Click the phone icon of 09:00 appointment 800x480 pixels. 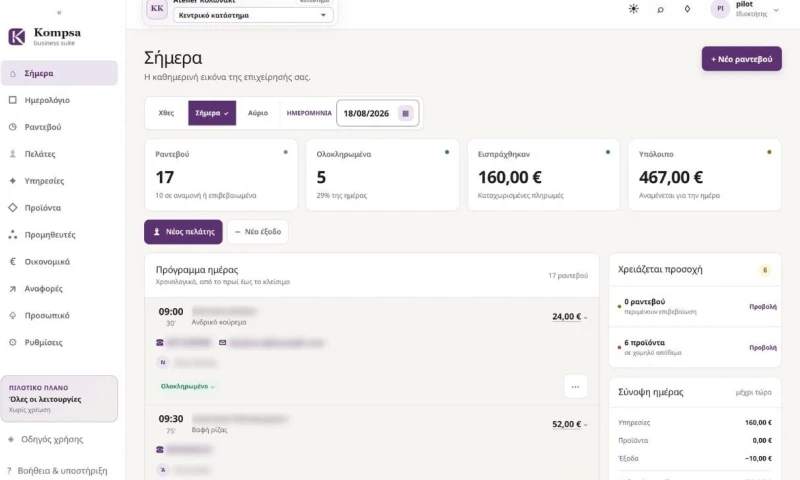coord(160,343)
